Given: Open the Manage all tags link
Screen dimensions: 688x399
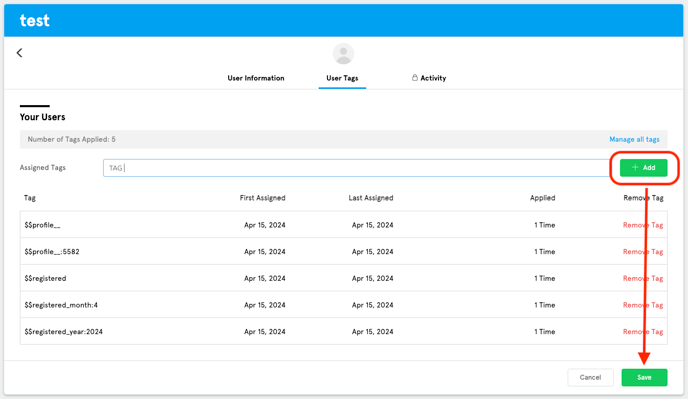Looking at the screenshot, I should [634, 139].
